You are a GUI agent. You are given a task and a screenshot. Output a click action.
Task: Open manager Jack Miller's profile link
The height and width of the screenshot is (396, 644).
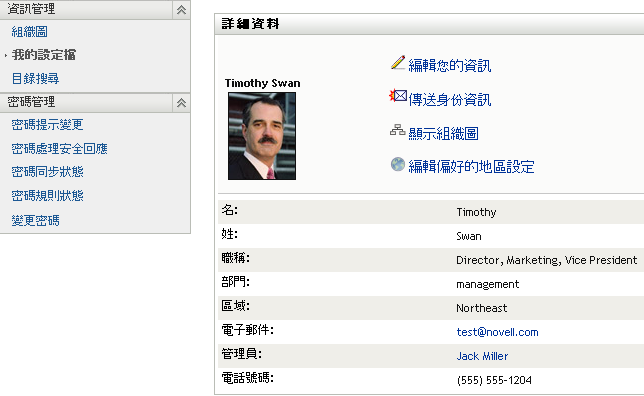pos(482,356)
